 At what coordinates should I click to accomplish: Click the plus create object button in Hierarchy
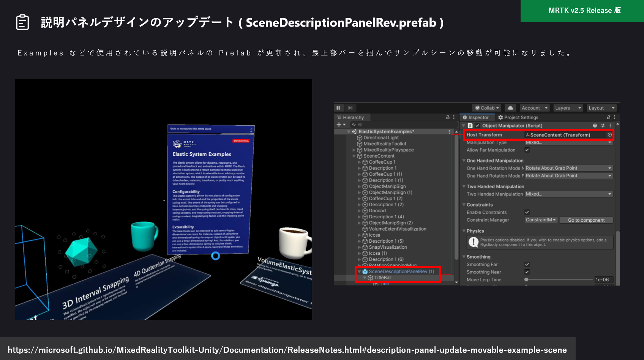(341, 125)
